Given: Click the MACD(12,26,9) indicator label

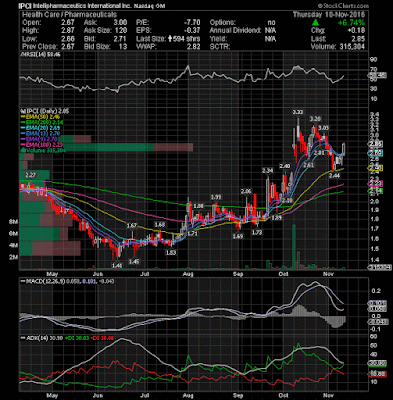Looking at the screenshot, I should 44,282.
